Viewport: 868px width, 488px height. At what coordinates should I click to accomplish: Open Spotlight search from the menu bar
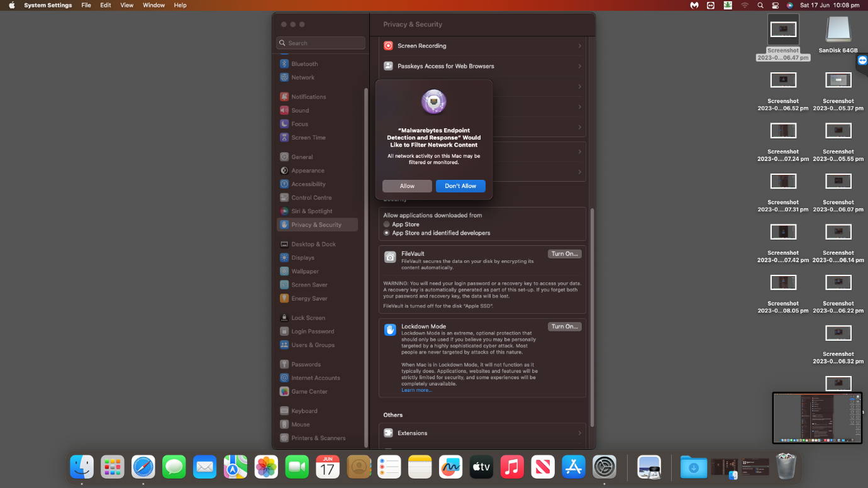click(x=760, y=5)
